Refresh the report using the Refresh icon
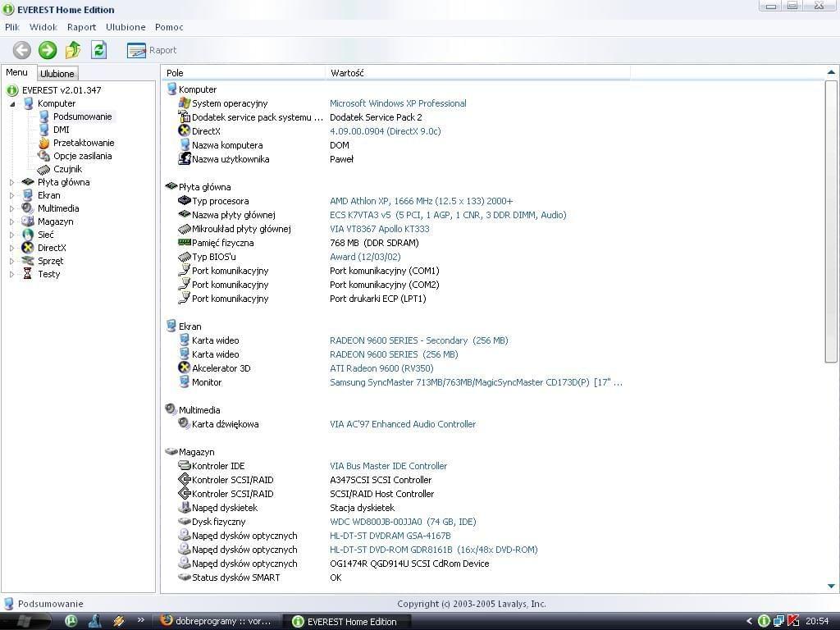This screenshot has height=630, width=840. (x=98, y=50)
